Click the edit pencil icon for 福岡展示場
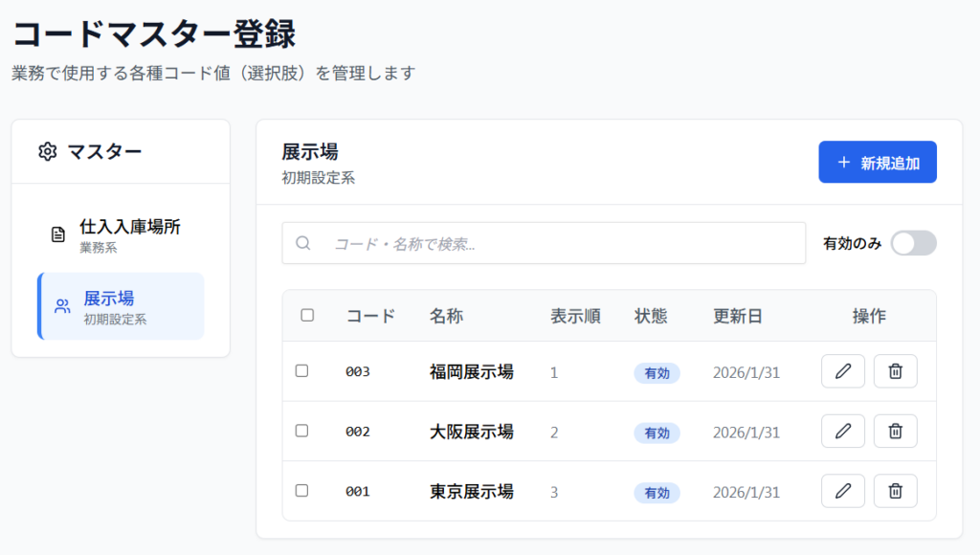Screen dimensions: 980x555 click(842, 371)
